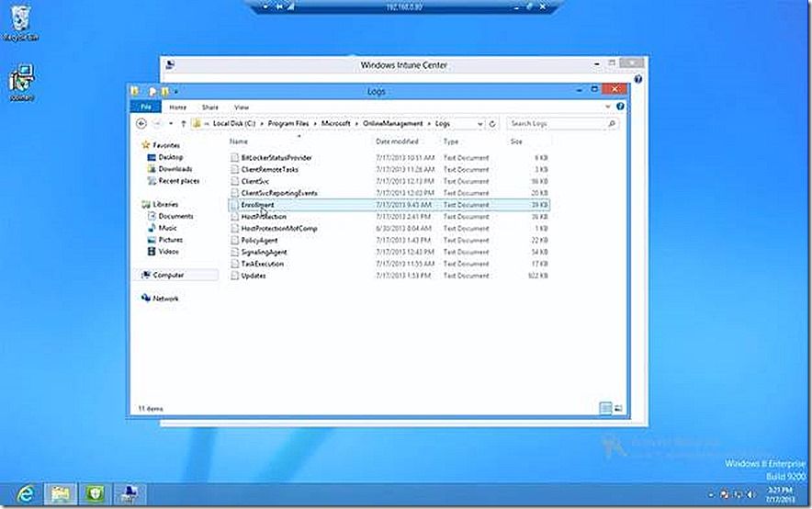
Task: Launch Internet Explorer from taskbar
Action: (x=26, y=494)
